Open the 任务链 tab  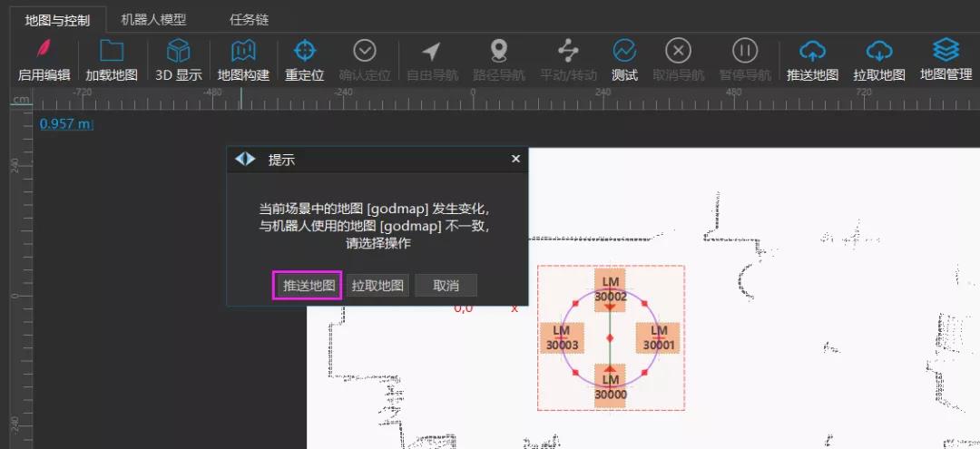[249, 19]
